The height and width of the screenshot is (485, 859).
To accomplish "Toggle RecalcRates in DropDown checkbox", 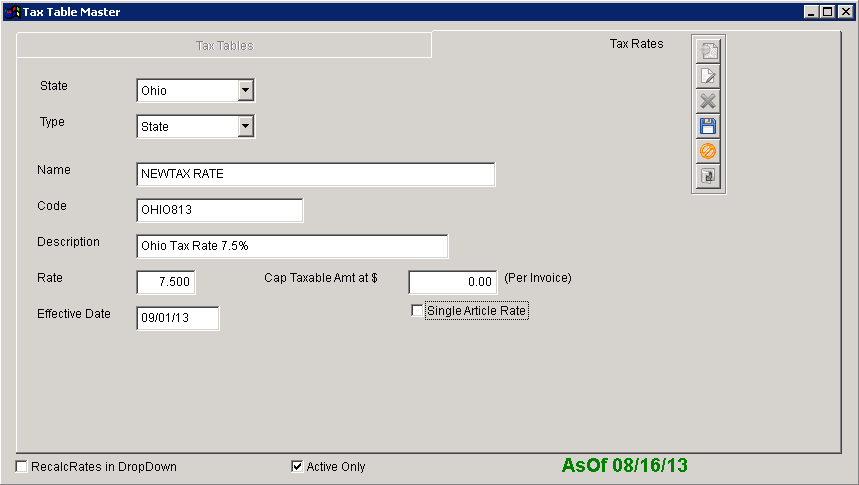I will click(x=22, y=466).
